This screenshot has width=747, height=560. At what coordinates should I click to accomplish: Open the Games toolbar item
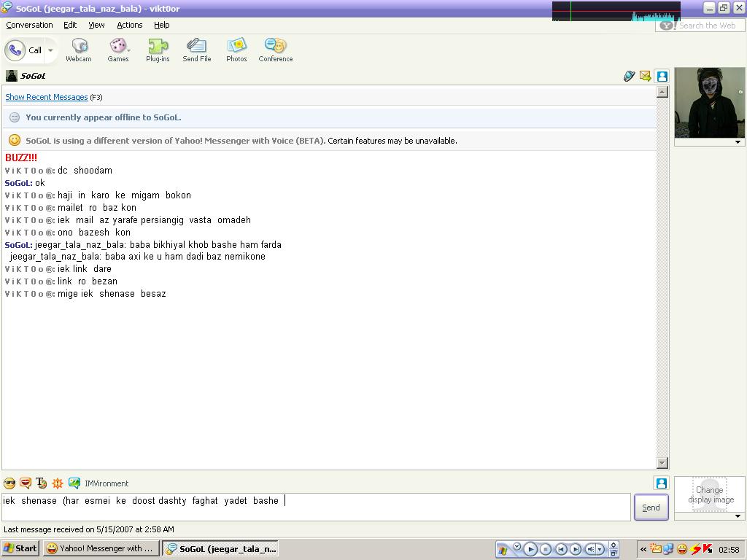coord(117,50)
